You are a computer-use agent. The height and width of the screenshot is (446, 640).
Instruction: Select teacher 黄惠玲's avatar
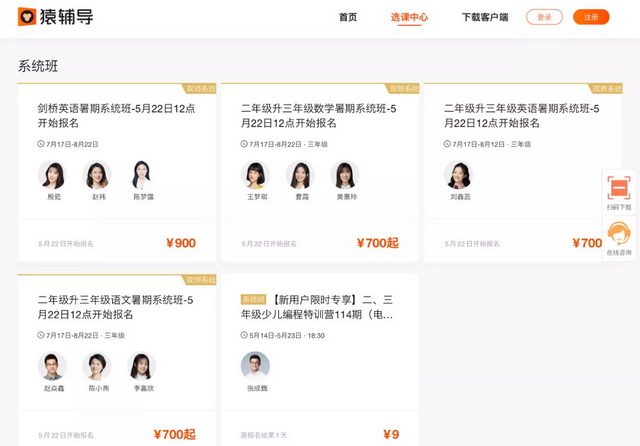pyautogui.click(x=345, y=175)
